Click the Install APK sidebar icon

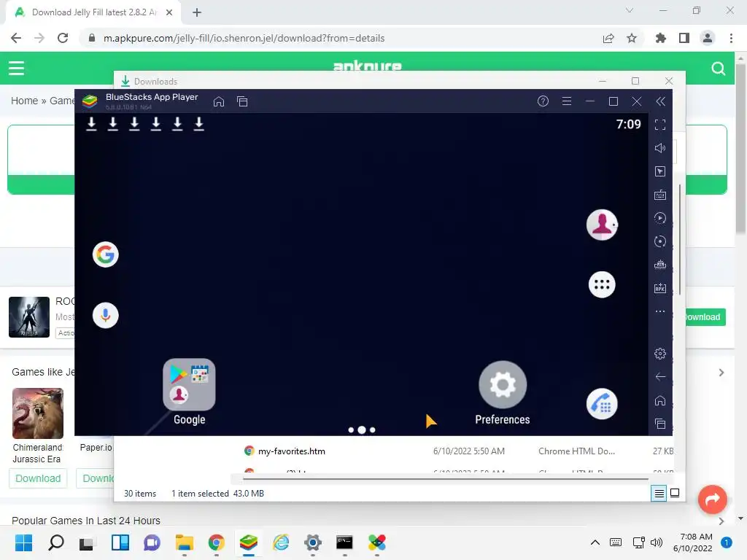(x=659, y=288)
